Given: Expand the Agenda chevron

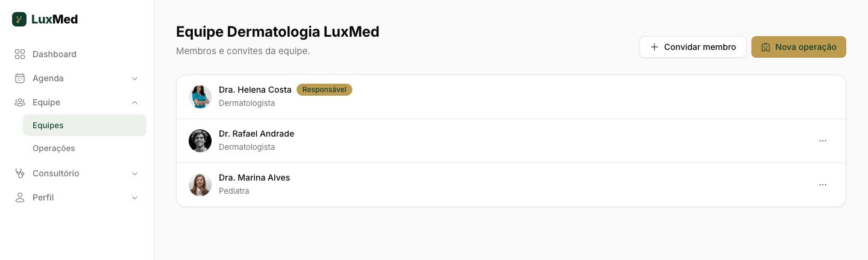Looking at the screenshot, I should [135, 78].
